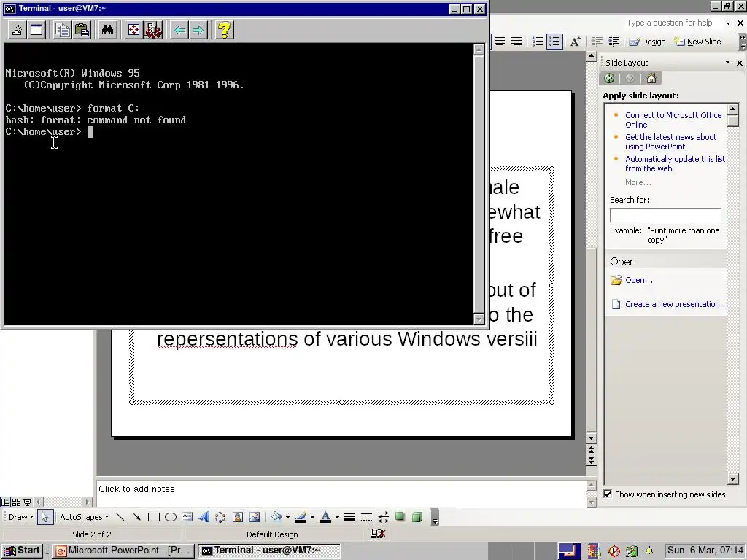Select the Arrow drawing tool

coord(136,517)
